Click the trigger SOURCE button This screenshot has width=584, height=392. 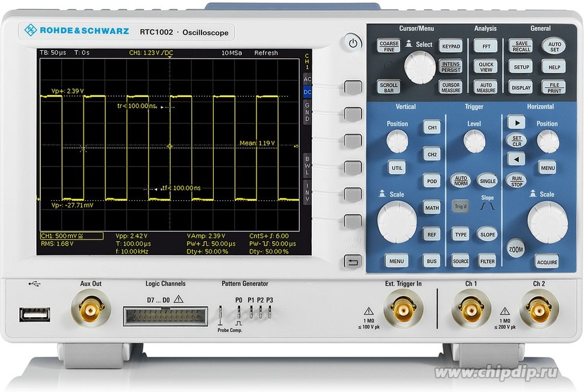click(460, 261)
